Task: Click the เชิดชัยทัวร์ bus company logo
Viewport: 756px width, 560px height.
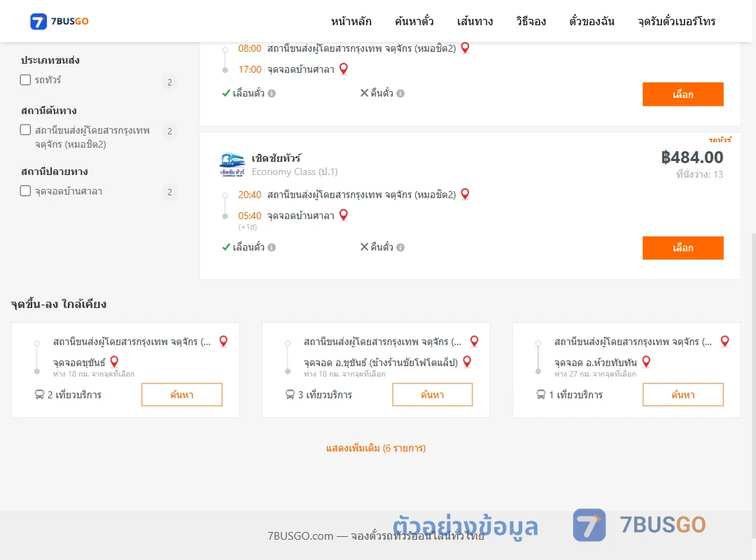Action: click(x=232, y=165)
